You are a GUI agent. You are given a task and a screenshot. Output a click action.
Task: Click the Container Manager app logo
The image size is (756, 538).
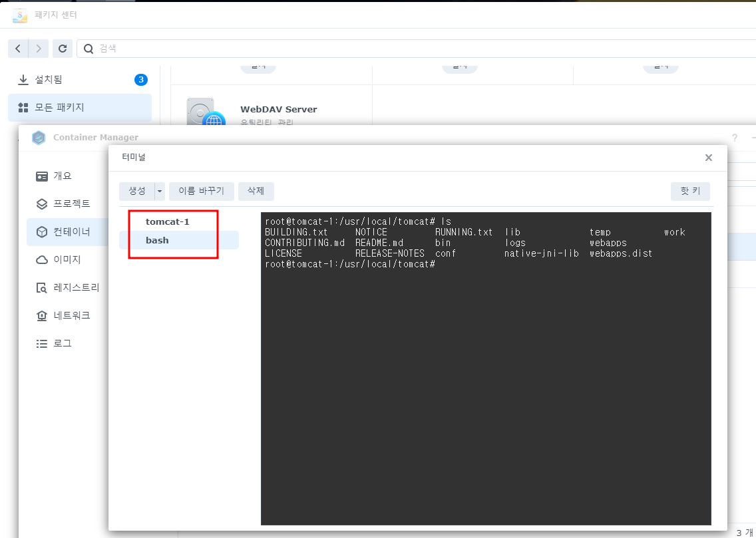click(39, 138)
